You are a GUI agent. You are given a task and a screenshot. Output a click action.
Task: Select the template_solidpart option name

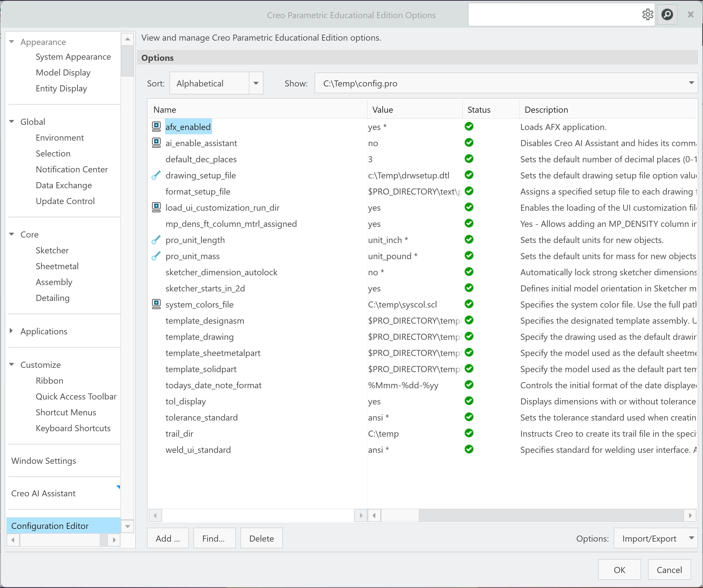[x=200, y=369]
